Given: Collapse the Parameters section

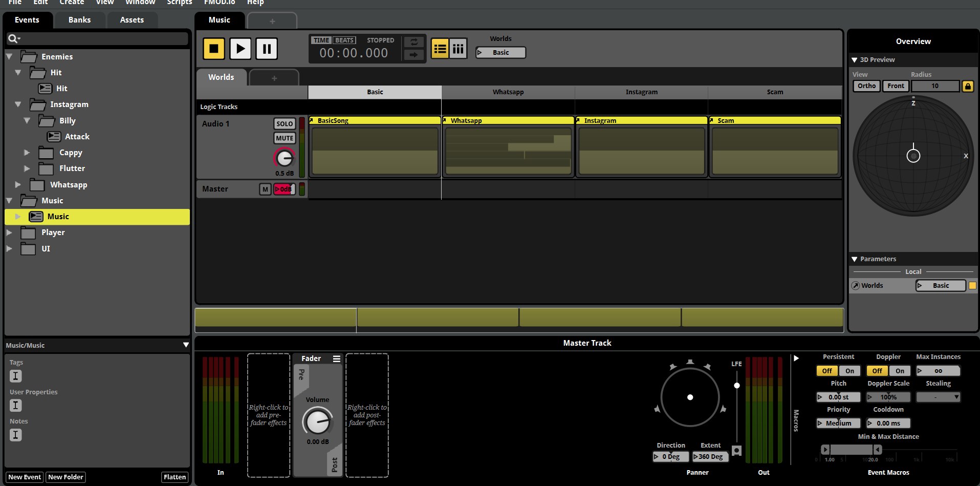Looking at the screenshot, I should click(x=854, y=260).
